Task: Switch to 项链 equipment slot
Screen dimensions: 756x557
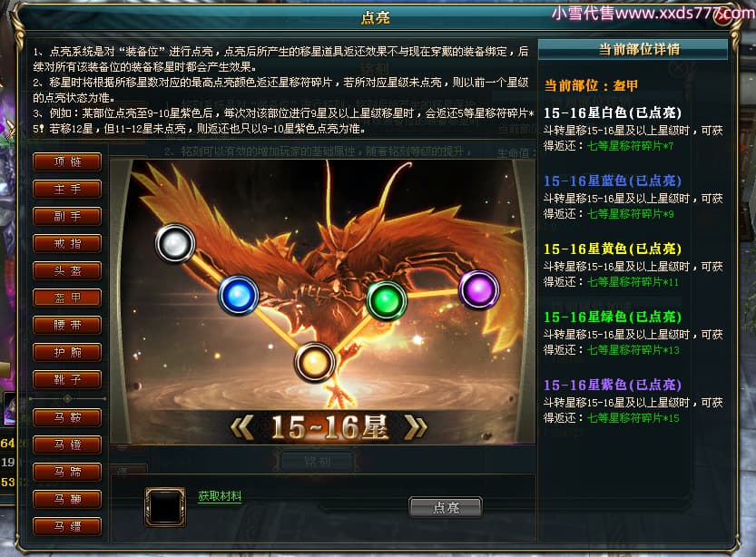Action: pyautogui.click(x=67, y=161)
